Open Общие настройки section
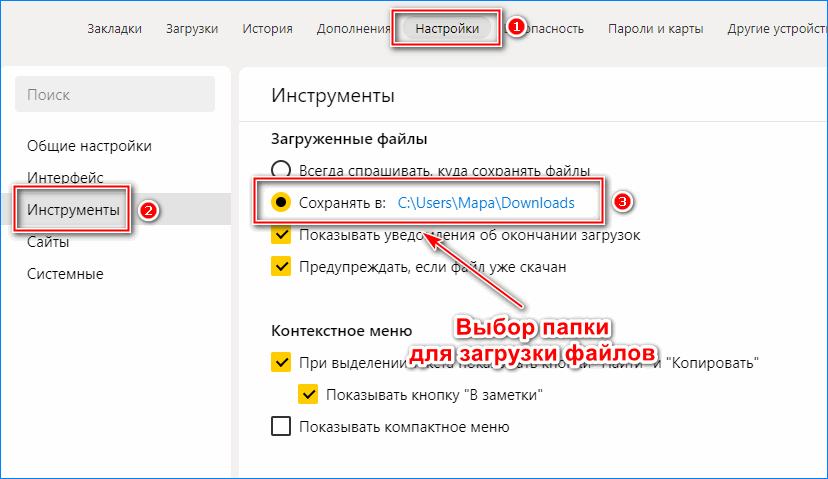The image size is (828, 479). tap(89, 146)
